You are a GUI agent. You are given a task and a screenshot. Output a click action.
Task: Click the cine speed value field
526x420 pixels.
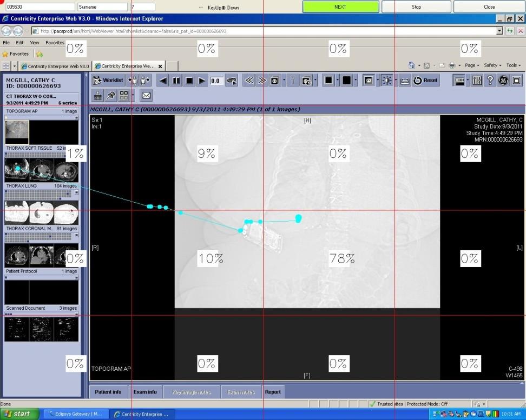tap(216, 81)
